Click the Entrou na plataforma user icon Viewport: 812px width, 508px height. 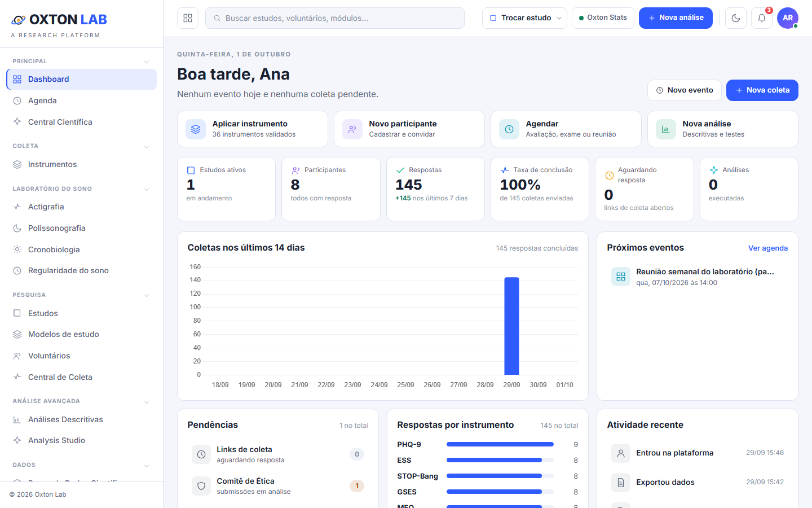point(621,453)
